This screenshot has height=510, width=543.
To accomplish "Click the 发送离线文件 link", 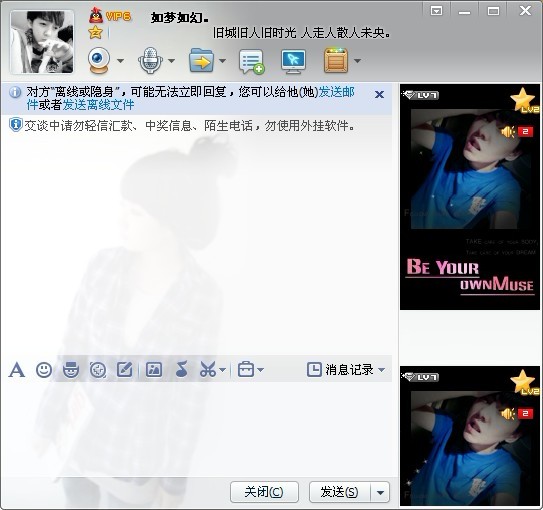I will tap(98, 104).
